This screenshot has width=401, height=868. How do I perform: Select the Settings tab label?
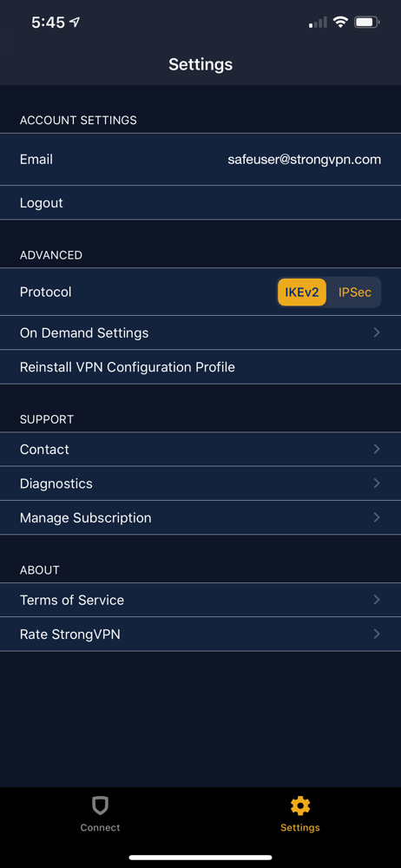point(300,828)
